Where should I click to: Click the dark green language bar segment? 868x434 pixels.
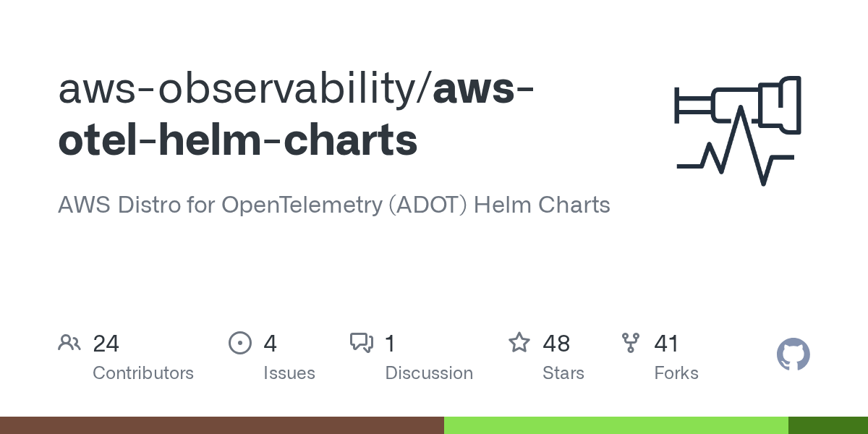coord(828,425)
